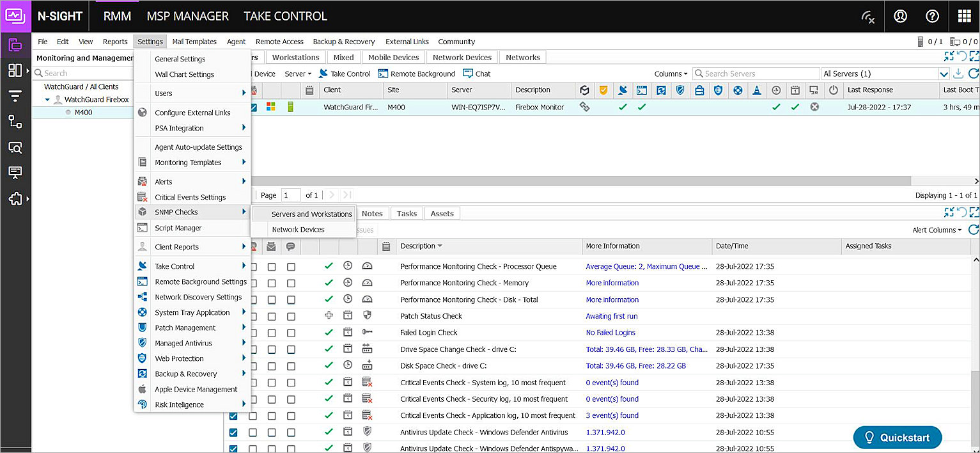Open the '3 event(s) found' link
Screen dimensions: 980x453
point(612,415)
